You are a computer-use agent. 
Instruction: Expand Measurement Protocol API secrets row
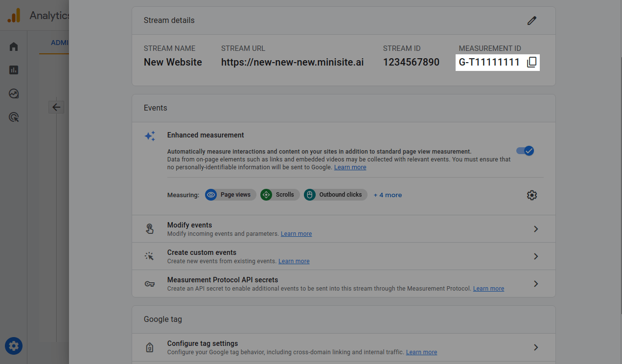[x=536, y=284]
